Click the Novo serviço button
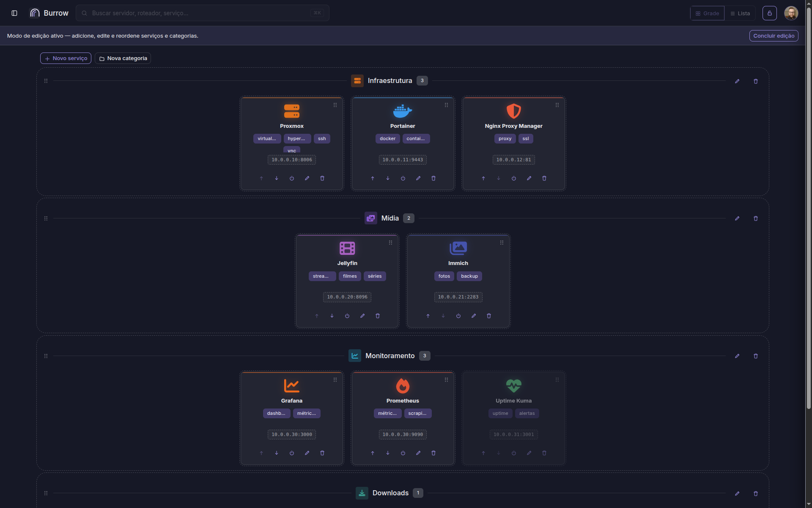Viewport: 812px width, 508px height. click(66, 58)
